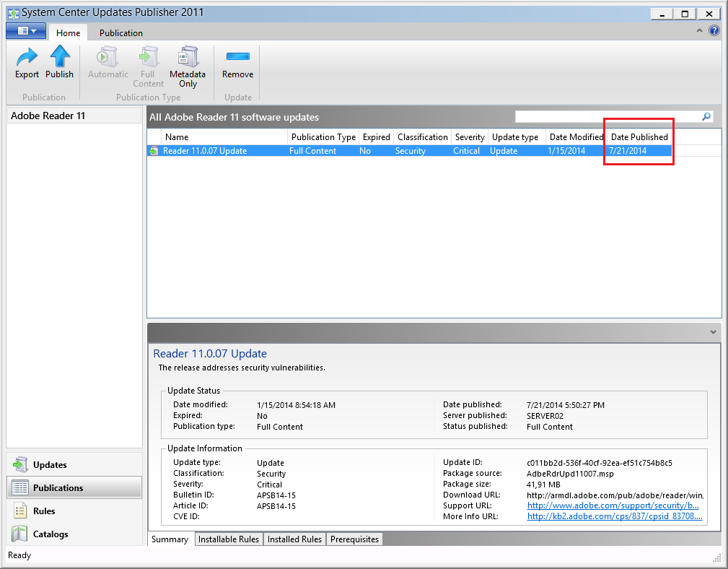This screenshot has width=728, height=569.
Task: Click the Ready status bar text
Action: coord(19,555)
